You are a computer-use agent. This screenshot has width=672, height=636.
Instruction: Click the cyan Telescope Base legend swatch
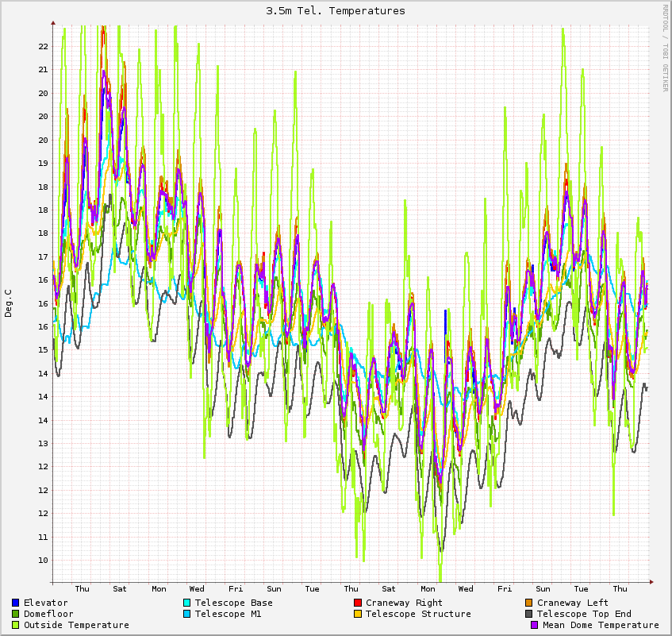click(x=187, y=603)
